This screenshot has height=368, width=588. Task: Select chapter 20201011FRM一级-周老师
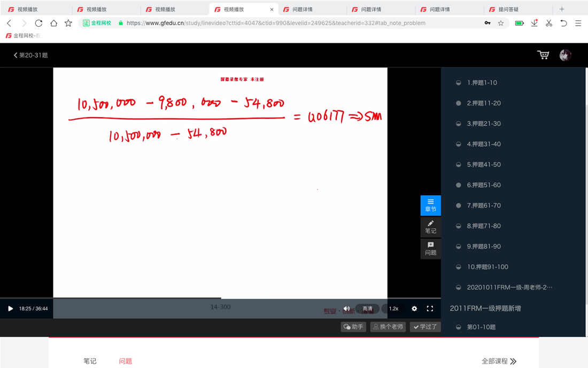pyautogui.click(x=509, y=287)
